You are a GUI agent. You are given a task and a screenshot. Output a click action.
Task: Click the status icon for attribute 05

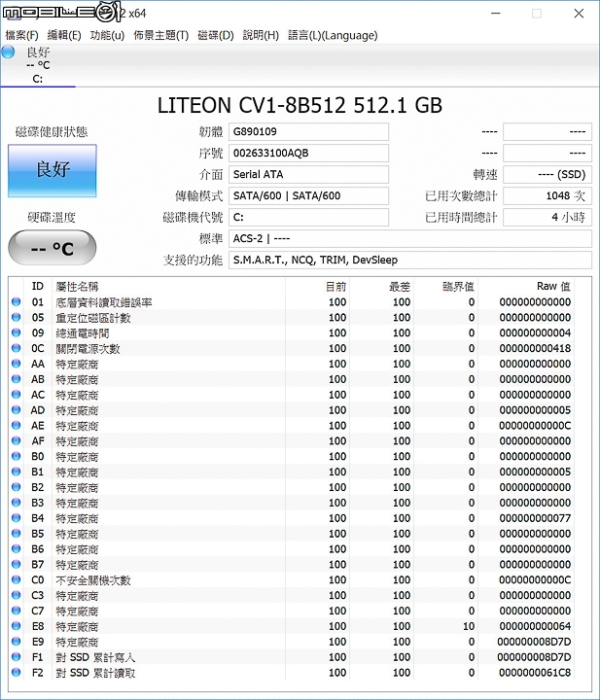coord(17,317)
